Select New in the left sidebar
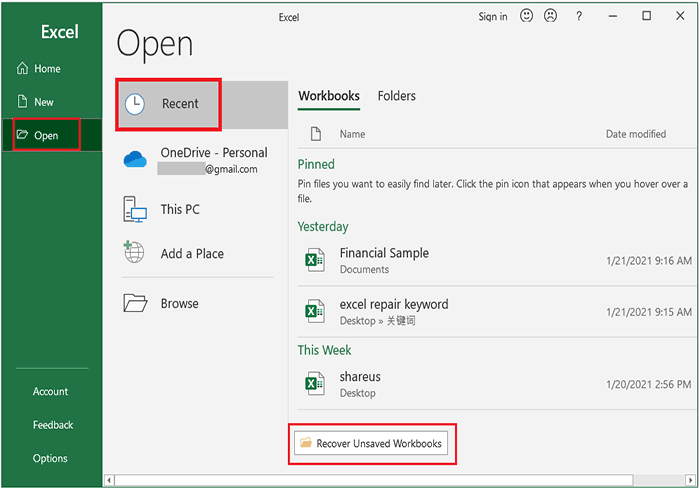Viewport: 700px width, 490px height. [x=44, y=102]
